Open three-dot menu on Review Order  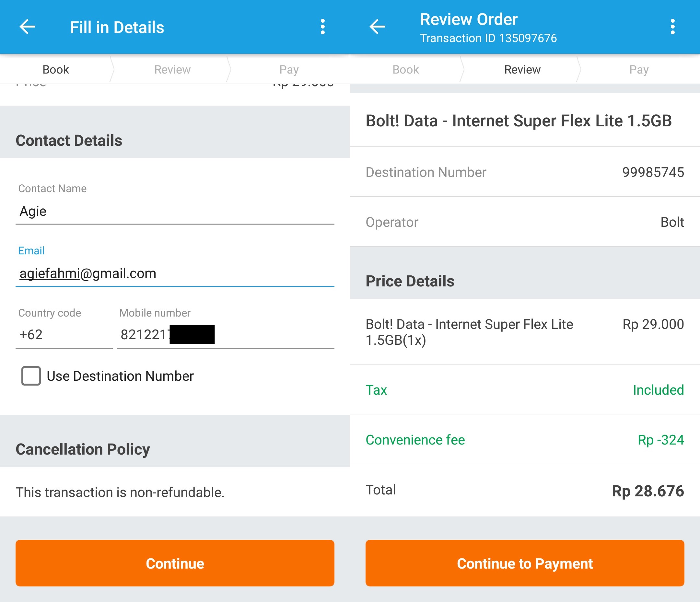(672, 27)
